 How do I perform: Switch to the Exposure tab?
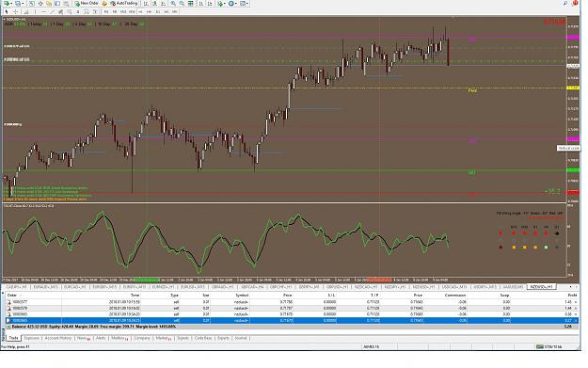[x=31, y=338]
